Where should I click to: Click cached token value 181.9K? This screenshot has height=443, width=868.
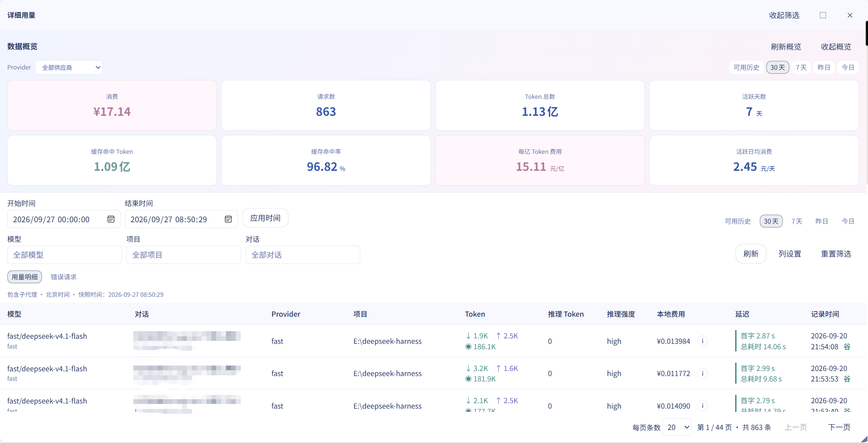[485, 379]
